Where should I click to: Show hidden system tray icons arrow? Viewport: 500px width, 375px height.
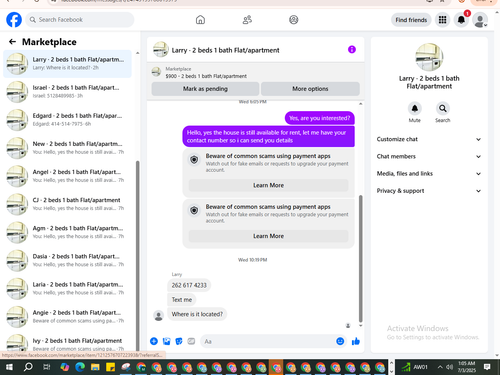pyautogui.click(x=440, y=367)
